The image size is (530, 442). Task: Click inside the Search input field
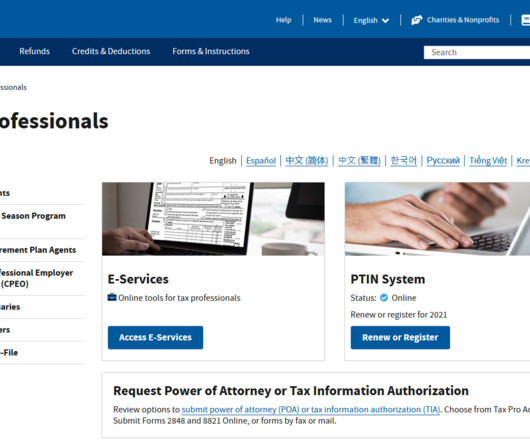click(477, 52)
